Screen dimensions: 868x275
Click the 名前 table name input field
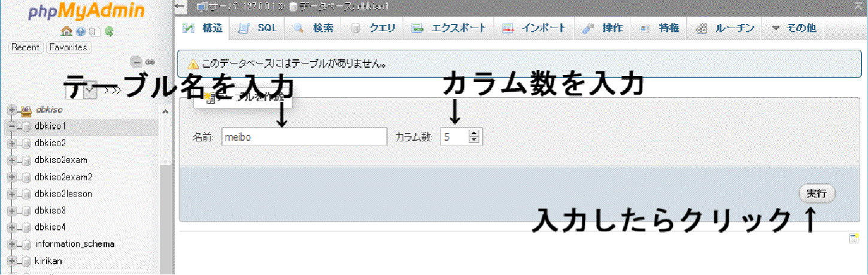click(x=304, y=137)
